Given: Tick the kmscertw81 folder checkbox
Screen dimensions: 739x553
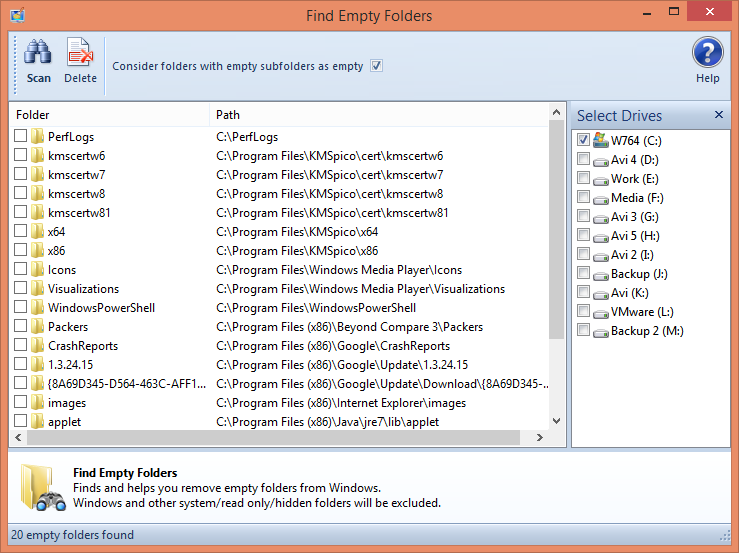Looking at the screenshot, I should [x=20, y=212].
